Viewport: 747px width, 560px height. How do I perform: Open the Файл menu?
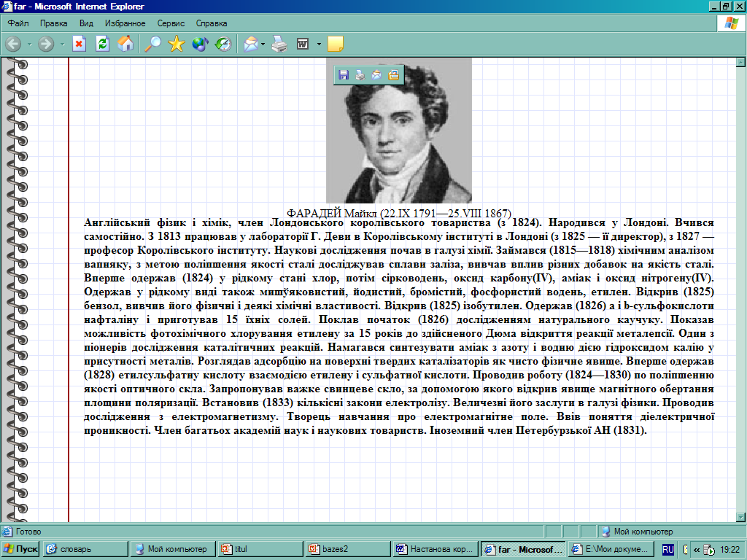pyautogui.click(x=18, y=23)
